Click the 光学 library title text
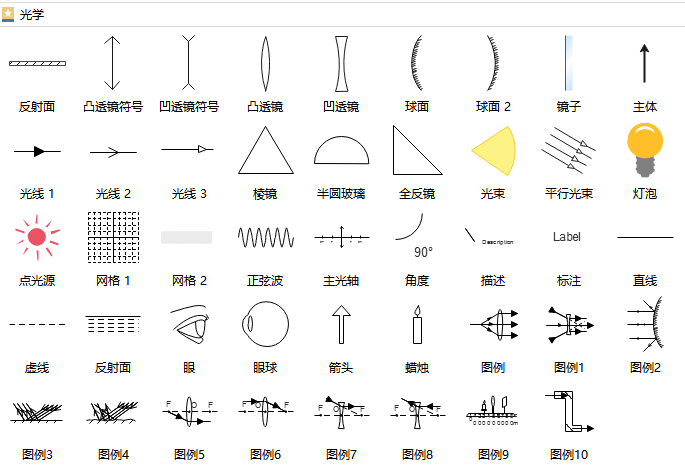This screenshot has height=466, width=685. (x=32, y=14)
